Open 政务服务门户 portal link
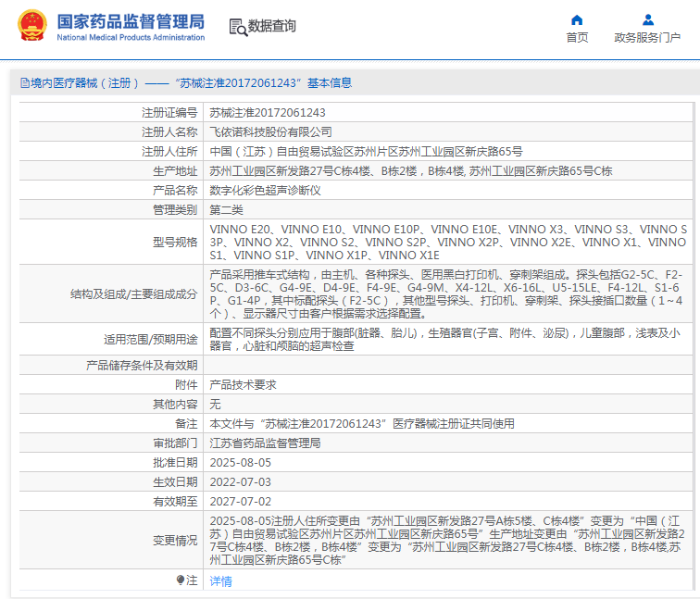700x599 pixels. pyautogui.click(x=647, y=38)
